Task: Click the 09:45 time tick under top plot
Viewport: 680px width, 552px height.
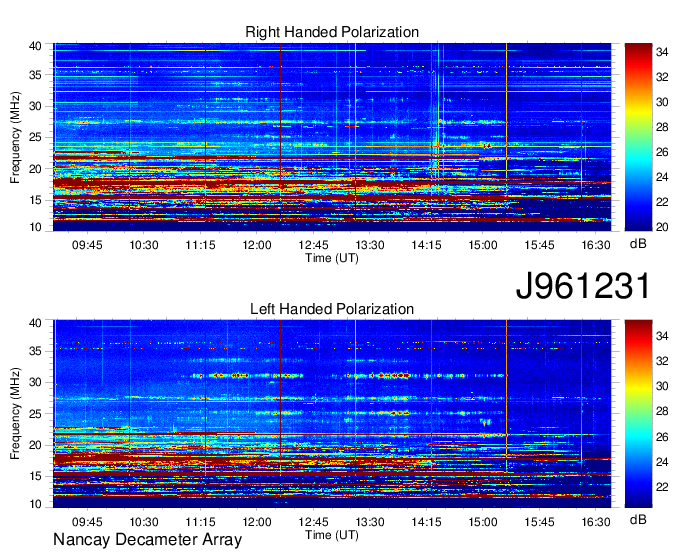Action: point(87,245)
